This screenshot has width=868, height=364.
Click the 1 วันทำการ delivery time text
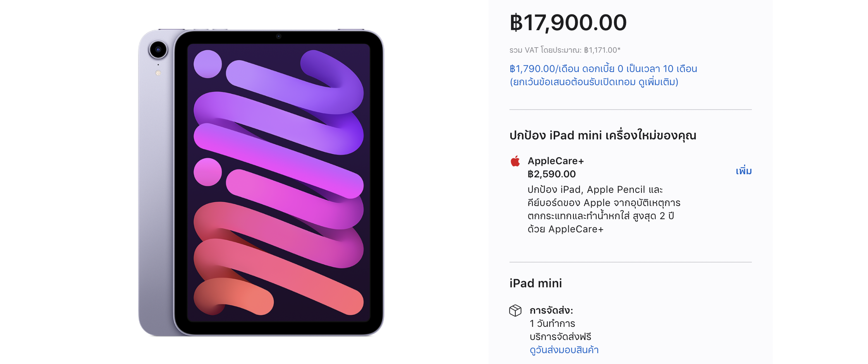(x=552, y=324)
